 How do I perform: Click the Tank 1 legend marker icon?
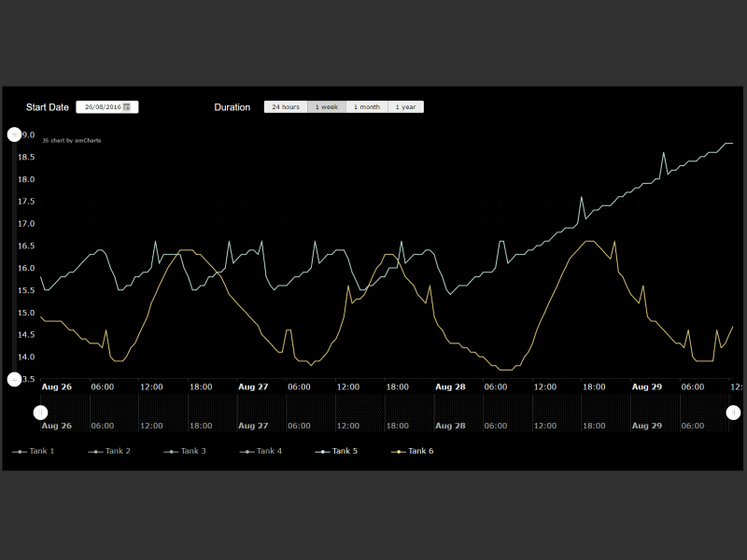21,451
